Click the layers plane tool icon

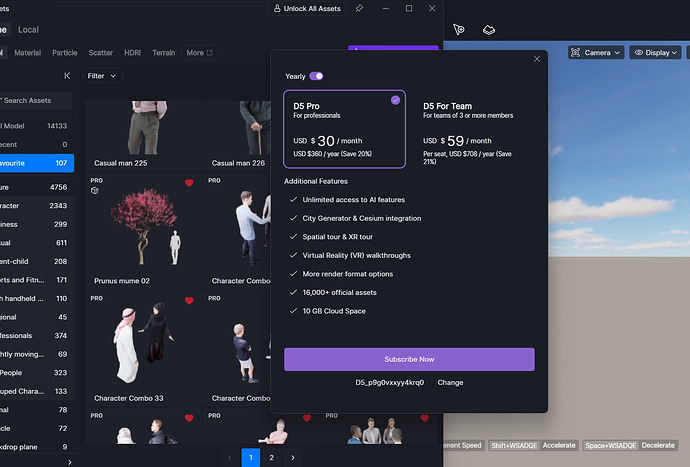tap(488, 29)
